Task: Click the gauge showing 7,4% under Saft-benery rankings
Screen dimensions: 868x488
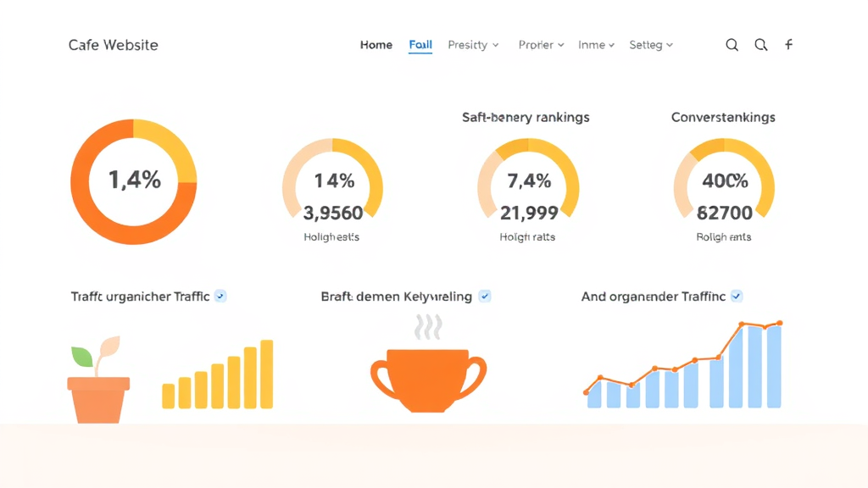Action: (528, 180)
